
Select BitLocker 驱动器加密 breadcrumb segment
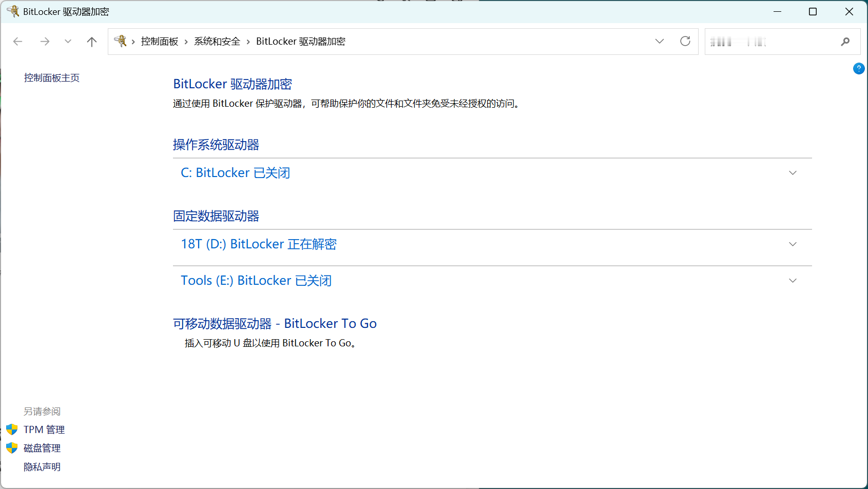301,42
